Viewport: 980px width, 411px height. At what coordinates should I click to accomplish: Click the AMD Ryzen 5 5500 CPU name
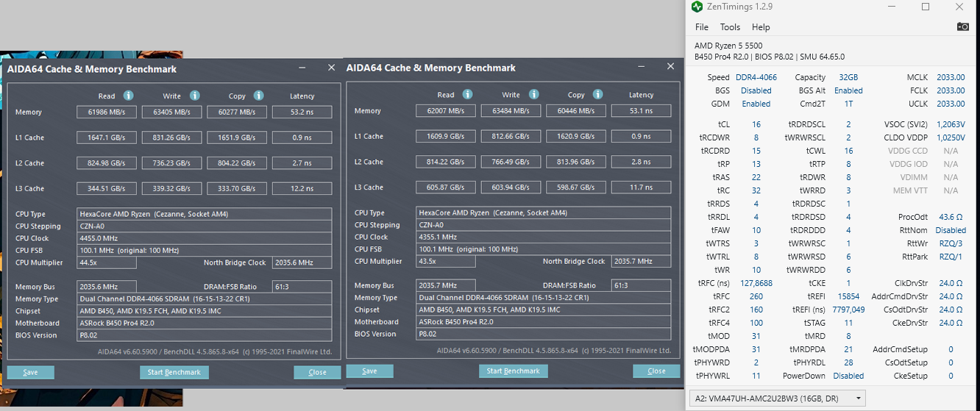pos(730,46)
